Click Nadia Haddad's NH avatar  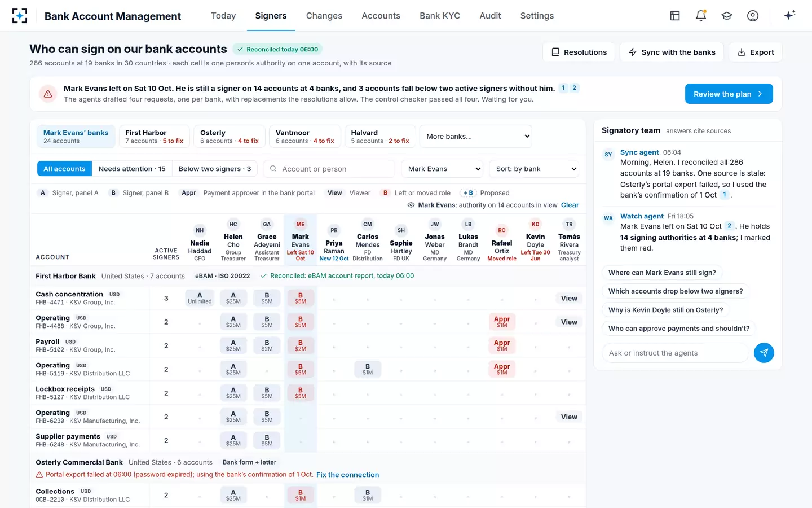tap(200, 230)
